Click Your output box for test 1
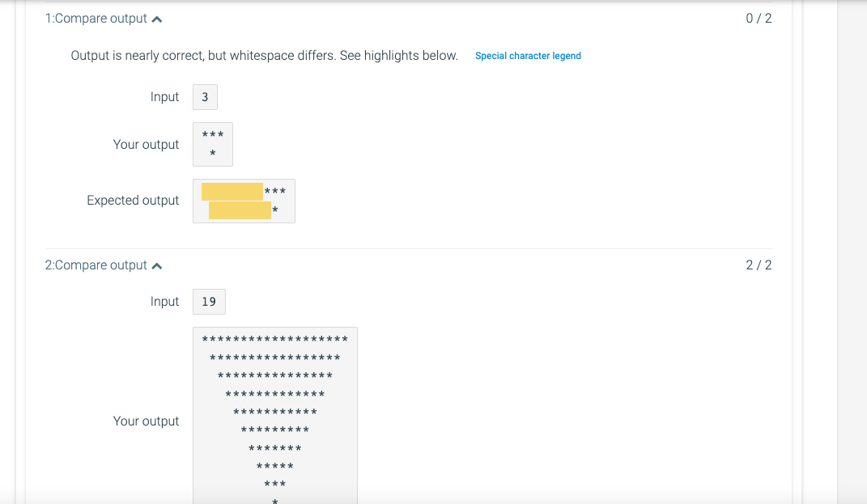The height and width of the screenshot is (504, 867). pyautogui.click(x=212, y=144)
